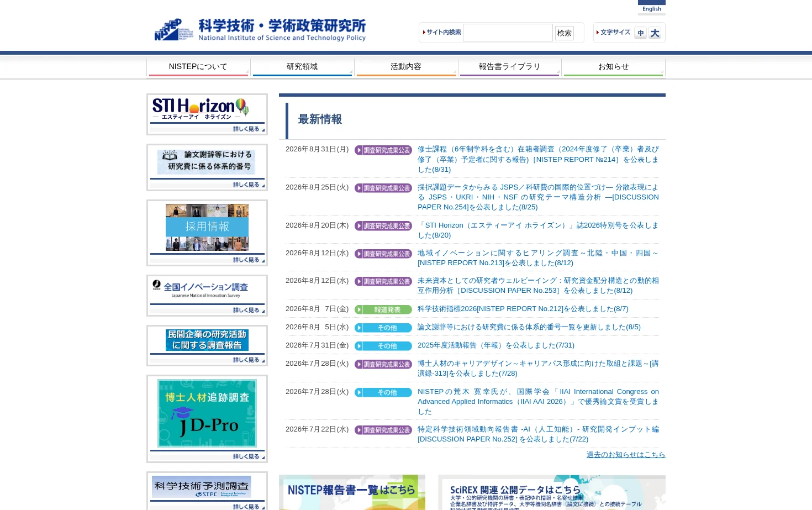Click その他 badge on the August 5 entry

click(383, 328)
